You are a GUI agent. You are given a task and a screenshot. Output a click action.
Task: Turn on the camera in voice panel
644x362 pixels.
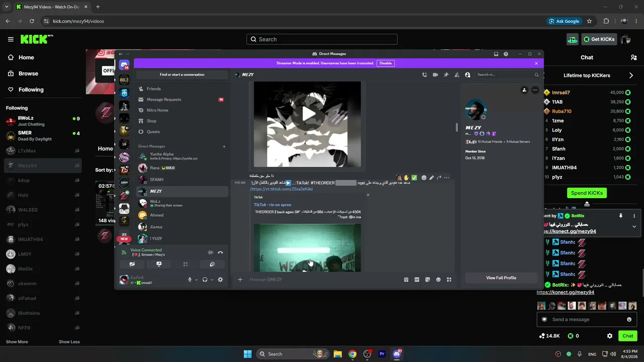(132, 264)
